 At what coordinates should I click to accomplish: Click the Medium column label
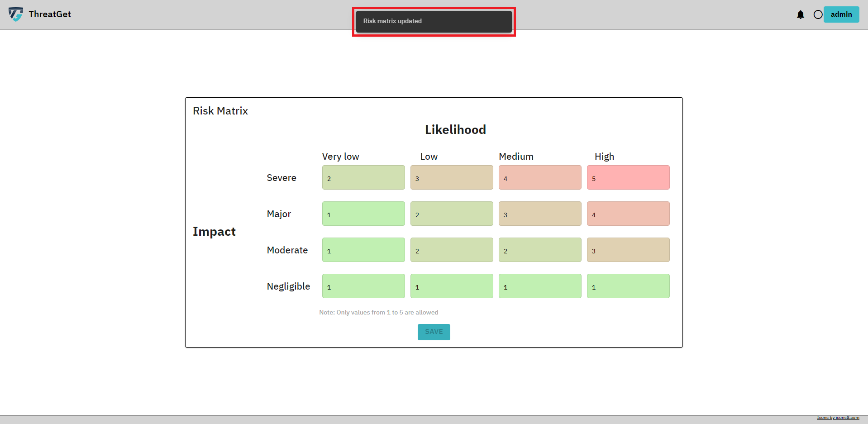coord(516,157)
